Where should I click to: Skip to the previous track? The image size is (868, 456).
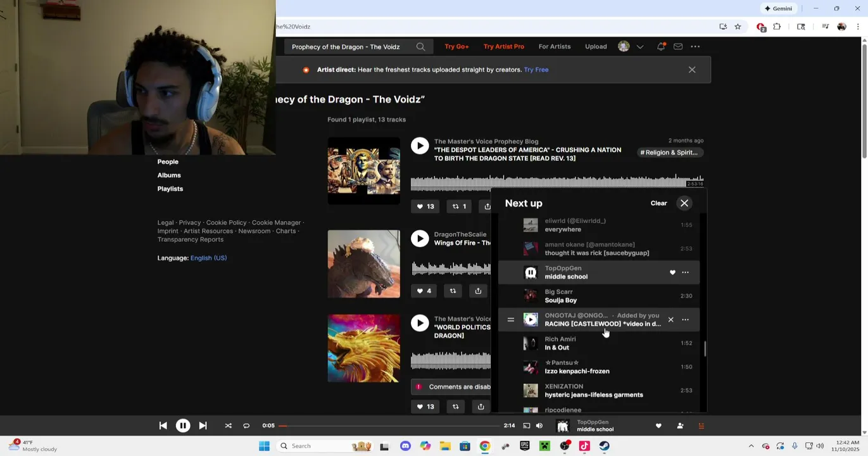[163, 426]
